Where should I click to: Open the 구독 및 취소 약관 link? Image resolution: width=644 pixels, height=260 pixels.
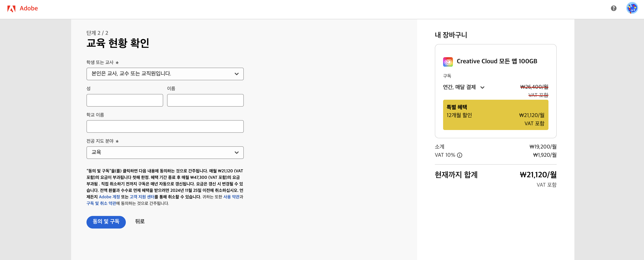click(101, 204)
